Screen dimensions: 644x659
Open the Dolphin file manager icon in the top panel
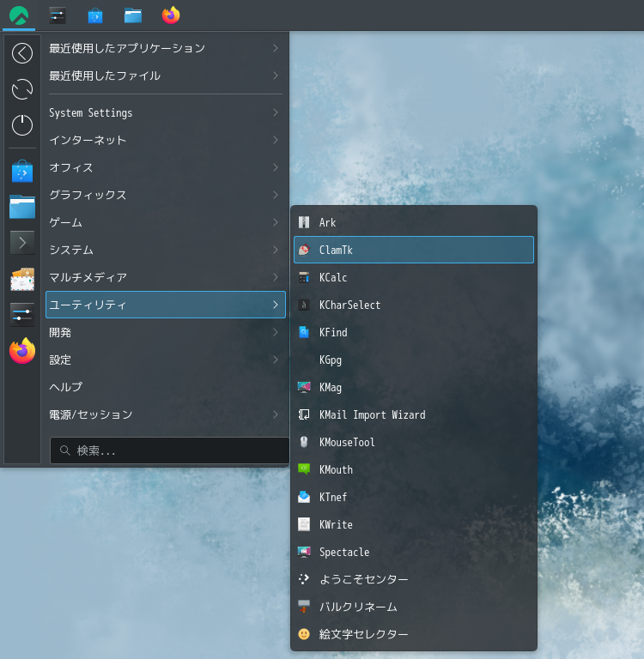(x=133, y=16)
